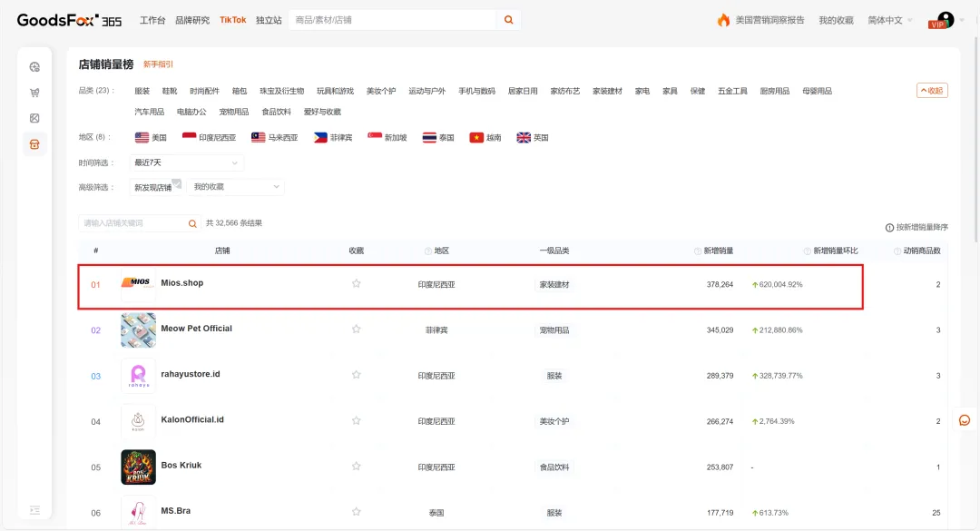Click the shop keyword search magnifier
This screenshot has width=980, height=531.
192,223
